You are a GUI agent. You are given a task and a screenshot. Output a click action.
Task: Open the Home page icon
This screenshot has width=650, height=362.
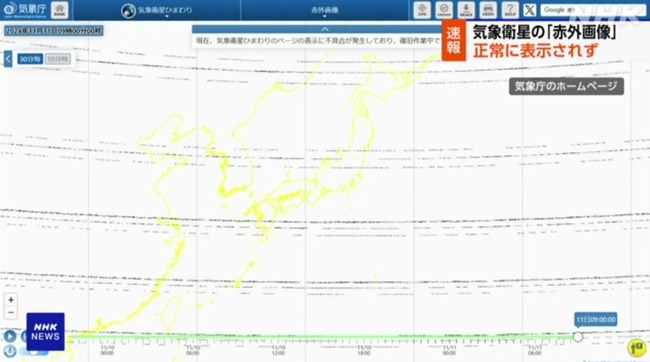pyautogui.click(x=60, y=10)
